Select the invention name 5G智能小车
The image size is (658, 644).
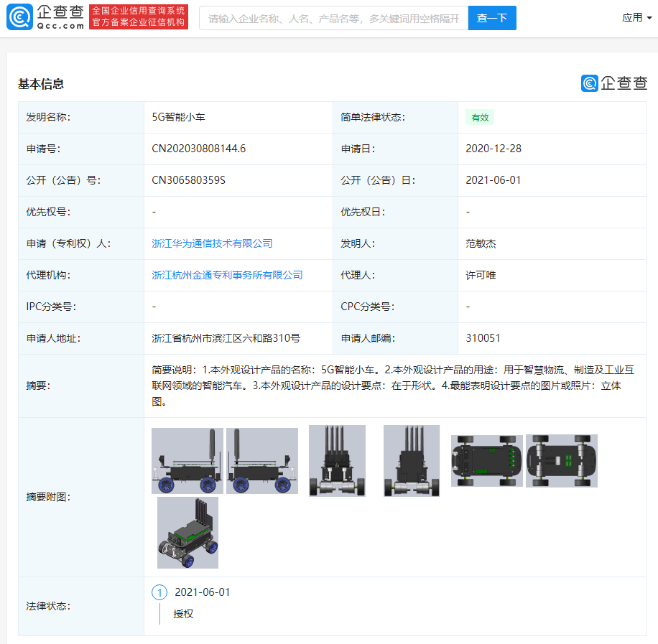click(178, 117)
